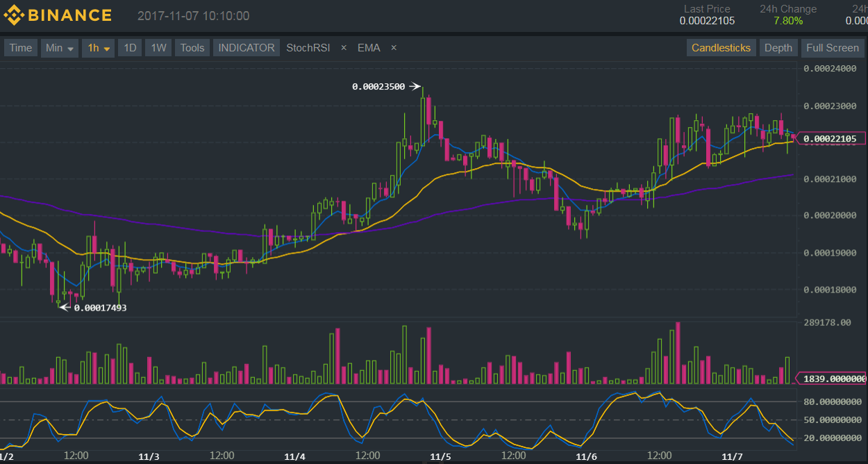Viewport: 868px width, 464px height.
Task: Click the 0.00021000 price axis label
Action: (x=830, y=179)
